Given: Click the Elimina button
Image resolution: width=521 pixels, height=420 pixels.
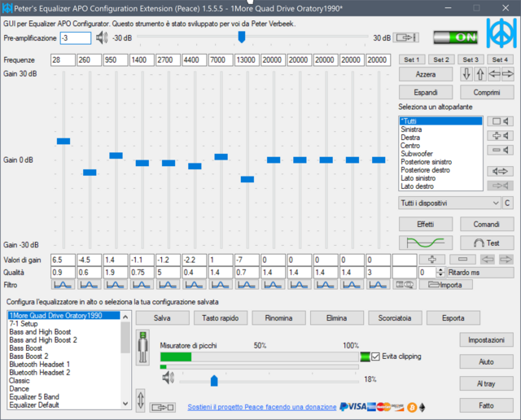Looking at the screenshot, I should click(x=337, y=318).
